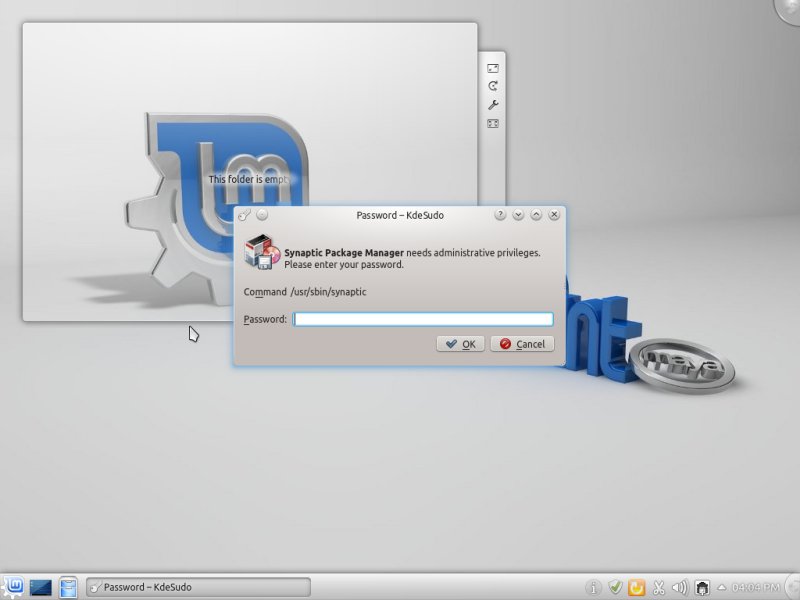This screenshot has width=800, height=600.
Task: Open the Linux Mint application menu
Action: point(14,587)
